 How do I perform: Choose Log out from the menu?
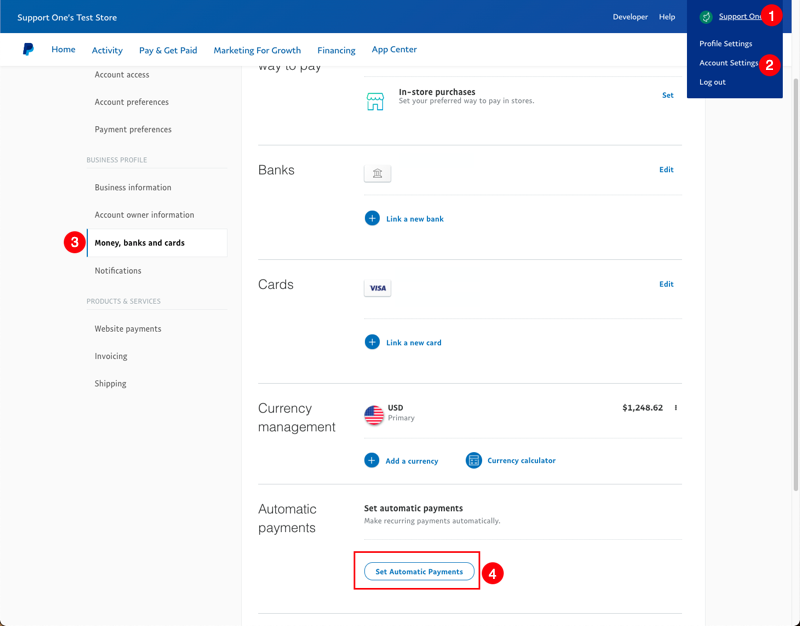(712, 82)
